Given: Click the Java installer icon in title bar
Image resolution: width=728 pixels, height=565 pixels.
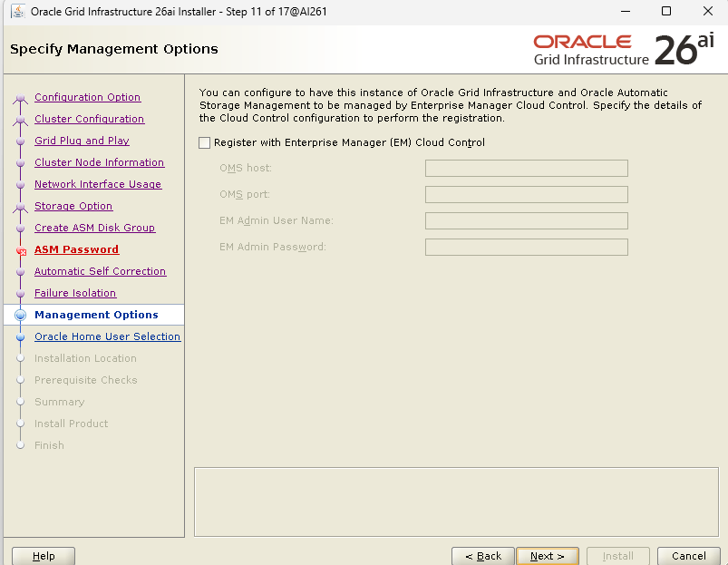Looking at the screenshot, I should click(16, 12).
